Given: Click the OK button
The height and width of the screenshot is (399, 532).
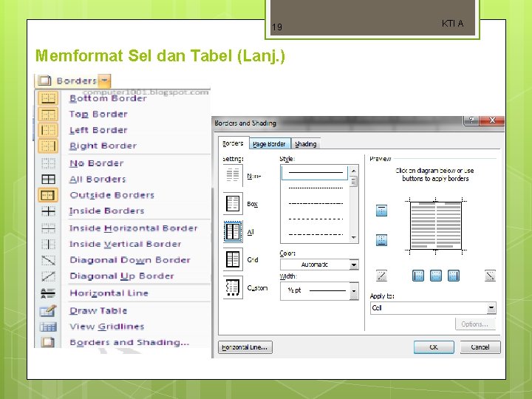Looking at the screenshot, I should [x=434, y=347].
